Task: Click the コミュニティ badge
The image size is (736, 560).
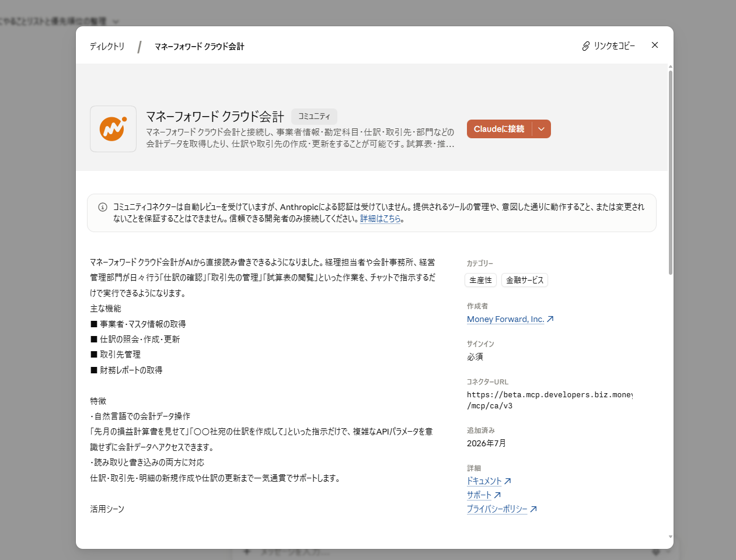Action: (x=314, y=117)
